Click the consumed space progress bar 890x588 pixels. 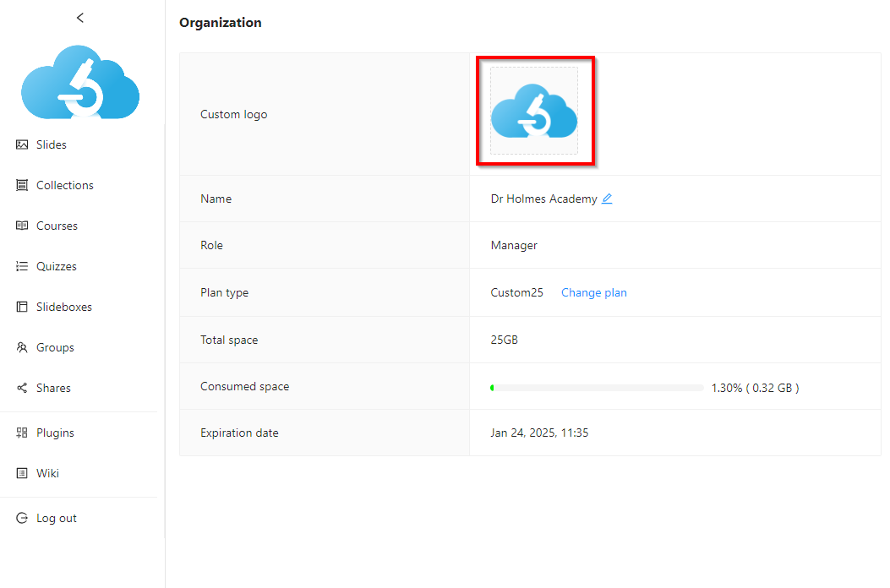click(597, 388)
